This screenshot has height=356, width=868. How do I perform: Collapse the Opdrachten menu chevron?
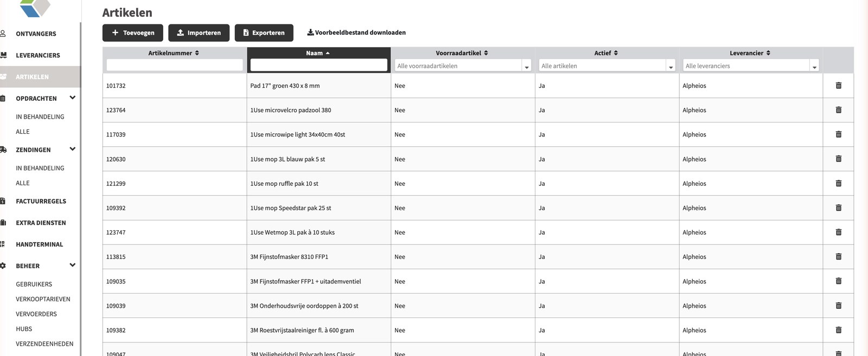[x=73, y=98]
